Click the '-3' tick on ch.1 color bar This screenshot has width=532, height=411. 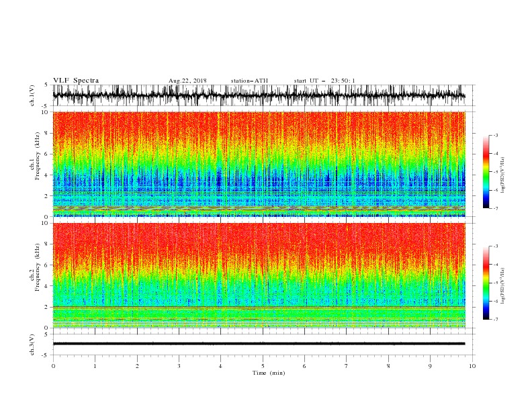coord(496,135)
